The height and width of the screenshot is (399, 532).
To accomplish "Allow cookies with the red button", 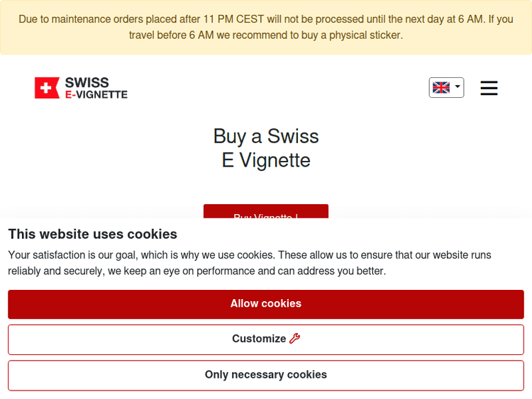I will click(x=266, y=304).
